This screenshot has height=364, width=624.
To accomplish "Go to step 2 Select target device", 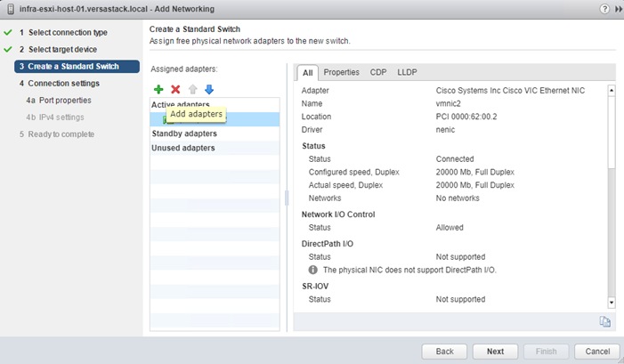I will (x=59, y=49).
